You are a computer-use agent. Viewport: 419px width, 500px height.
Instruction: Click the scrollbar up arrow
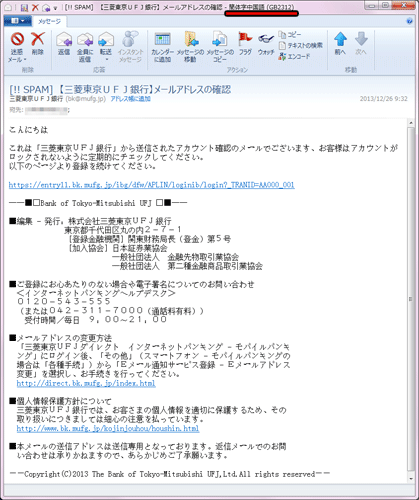point(411,123)
